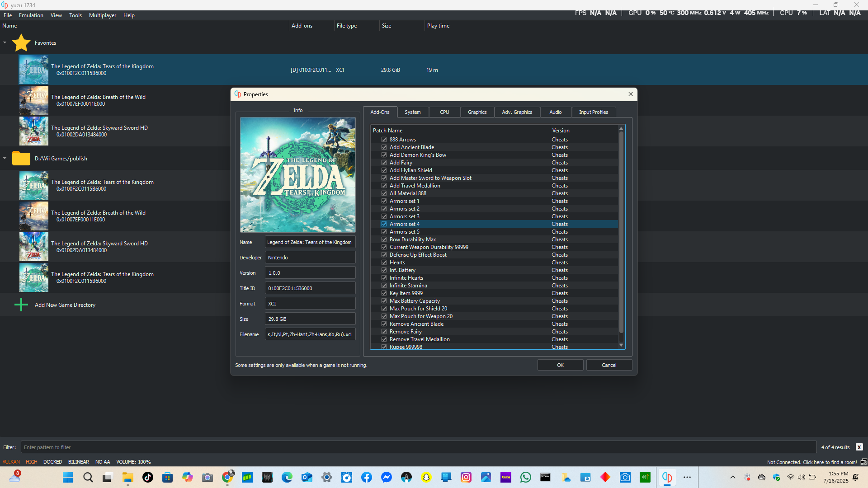Open the Tools menu
Screen dimensions: 868x488
point(75,15)
